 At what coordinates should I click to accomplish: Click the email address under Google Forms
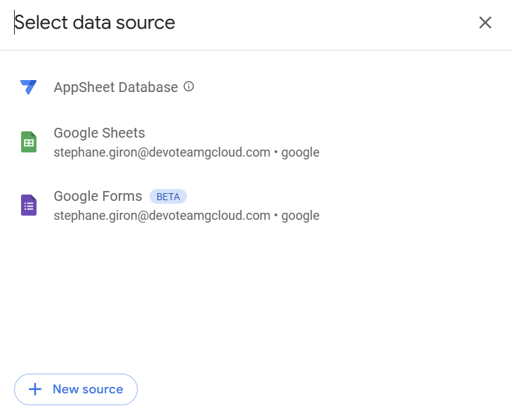[x=162, y=216]
